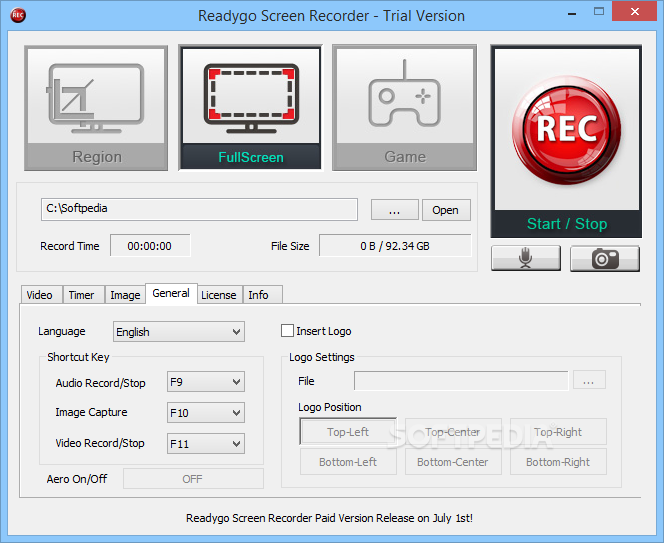Select the FullScreen capture mode
The image size is (664, 543).
(250, 108)
